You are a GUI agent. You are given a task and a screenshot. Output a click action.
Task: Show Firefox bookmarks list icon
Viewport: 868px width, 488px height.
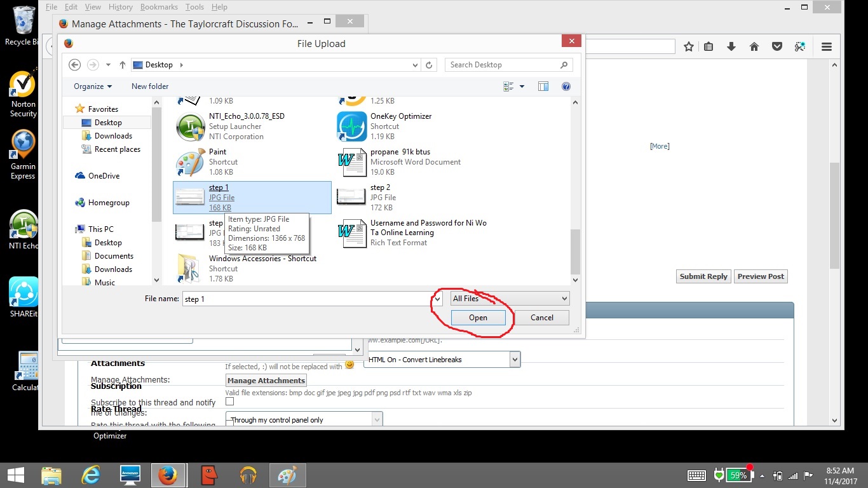tap(709, 46)
